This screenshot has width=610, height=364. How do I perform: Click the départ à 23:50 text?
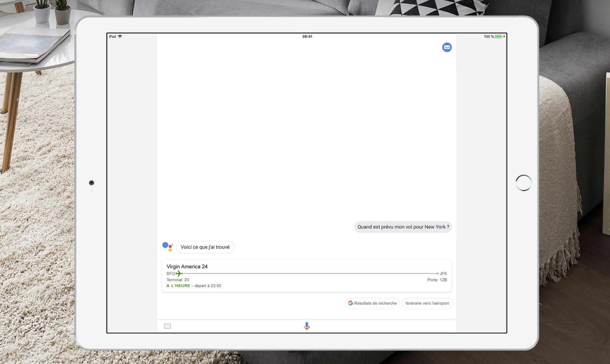tap(208, 286)
